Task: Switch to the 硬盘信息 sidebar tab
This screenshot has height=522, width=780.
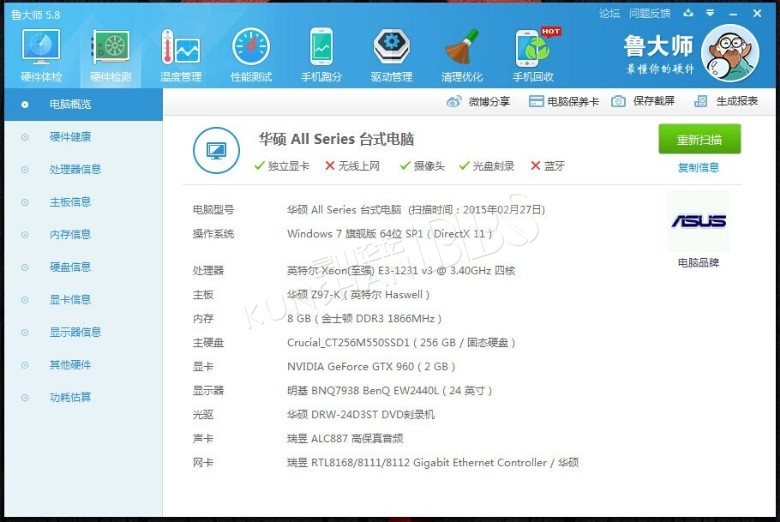Action: [70, 267]
